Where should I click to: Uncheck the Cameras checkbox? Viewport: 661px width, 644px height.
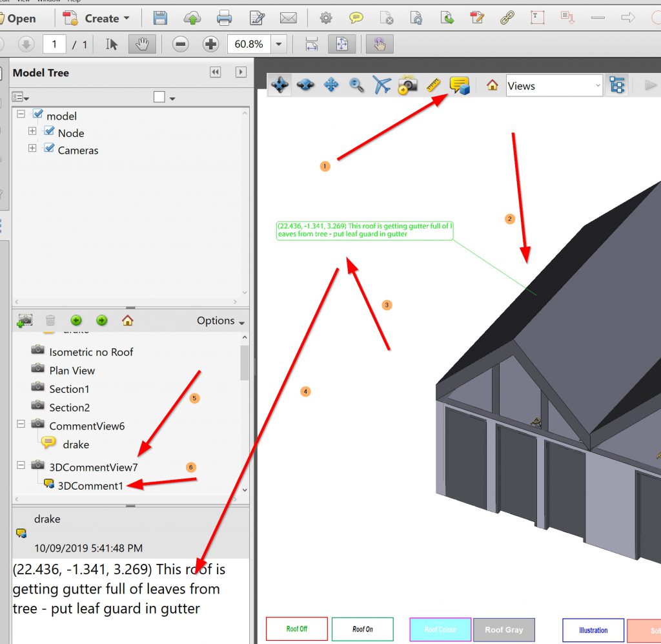point(49,149)
